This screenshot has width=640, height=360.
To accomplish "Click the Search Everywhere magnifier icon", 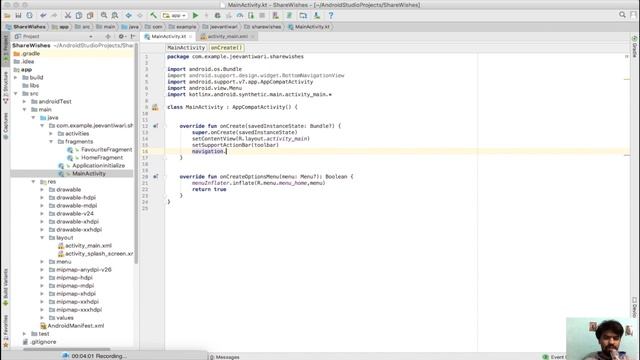I will tap(622, 15).
